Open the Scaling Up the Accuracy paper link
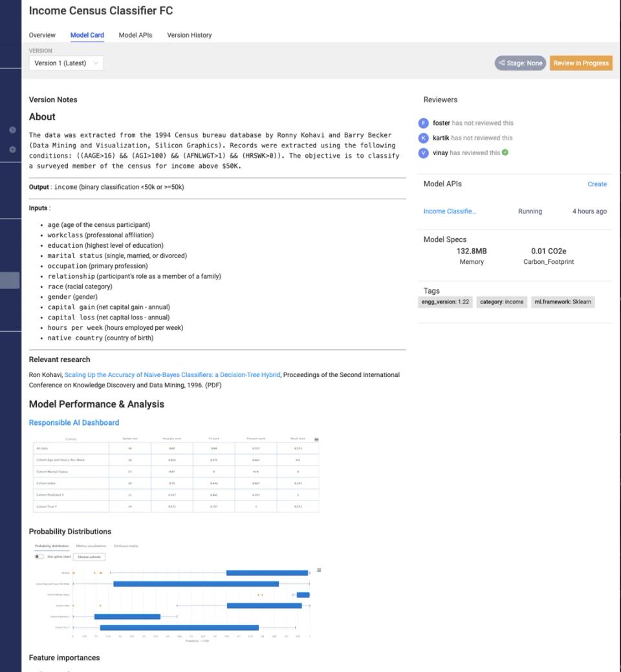The height and width of the screenshot is (672, 621). tap(172, 374)
